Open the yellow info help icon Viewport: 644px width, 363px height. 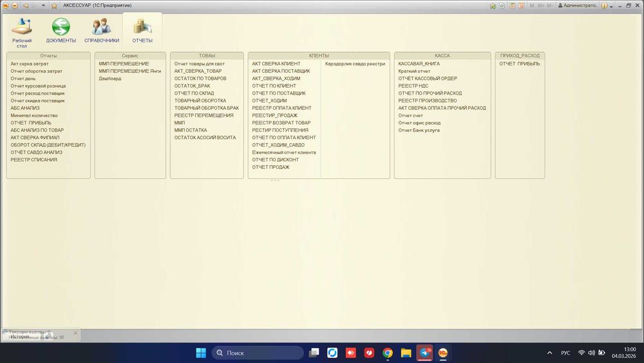point(604,6)
